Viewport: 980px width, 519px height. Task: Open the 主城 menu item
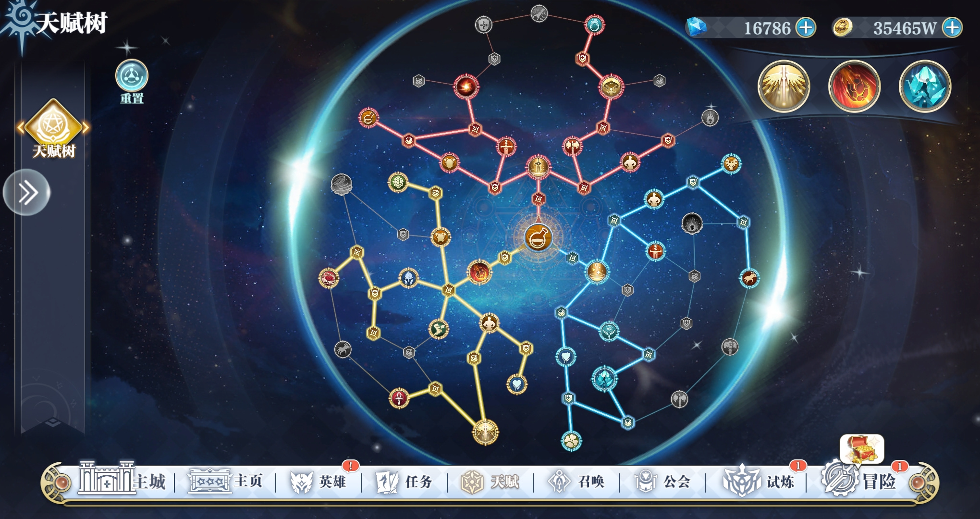tap(122, 480)
